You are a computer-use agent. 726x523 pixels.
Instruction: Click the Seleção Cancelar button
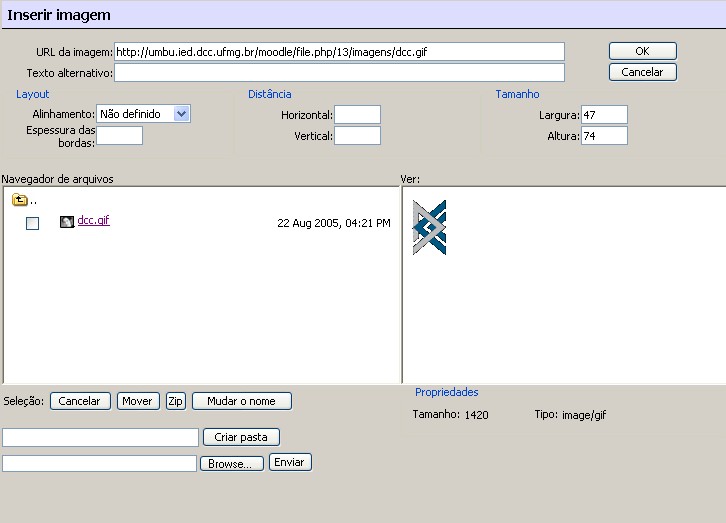tap(80, 401)
